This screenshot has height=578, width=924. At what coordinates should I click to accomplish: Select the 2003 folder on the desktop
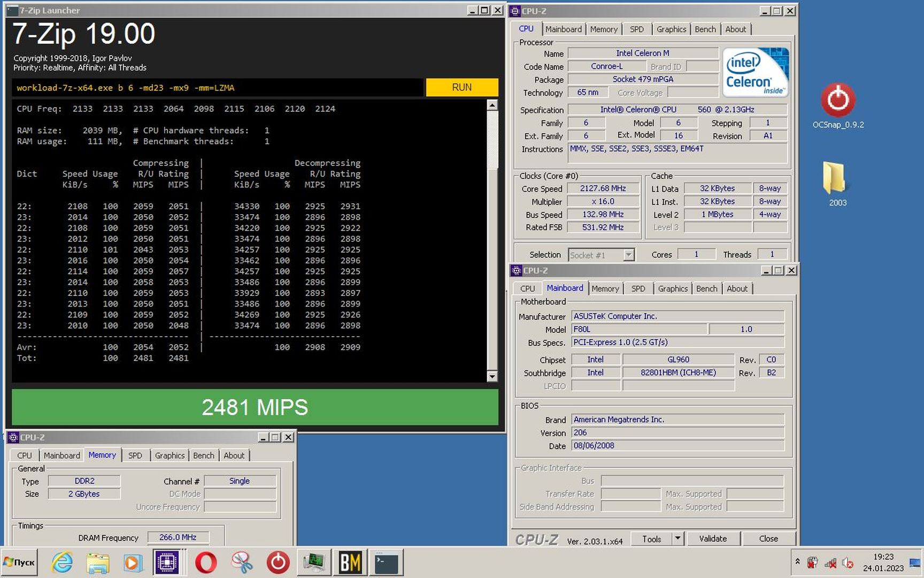point(837,184)
